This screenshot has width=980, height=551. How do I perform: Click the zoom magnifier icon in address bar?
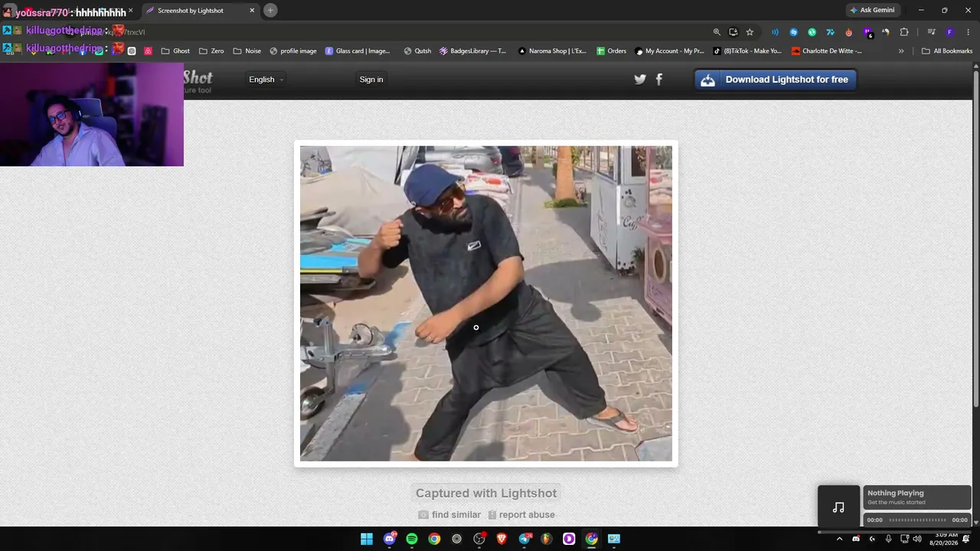[717, 32]
